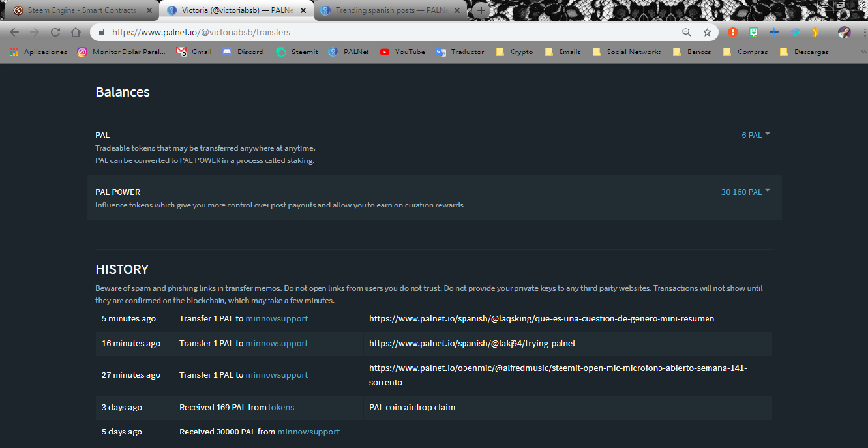
Task: Open the Steemit bookmark
Action: pyautogui.click(x=297, y=52)
